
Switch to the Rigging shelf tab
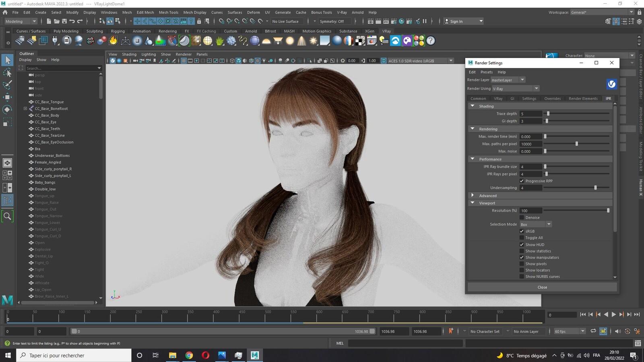118,31
